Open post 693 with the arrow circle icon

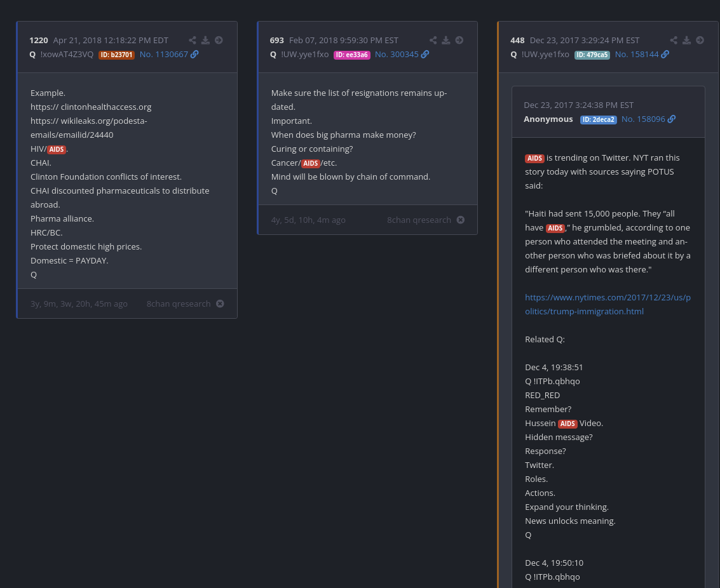pyautogui.click(x=459, y=41)
